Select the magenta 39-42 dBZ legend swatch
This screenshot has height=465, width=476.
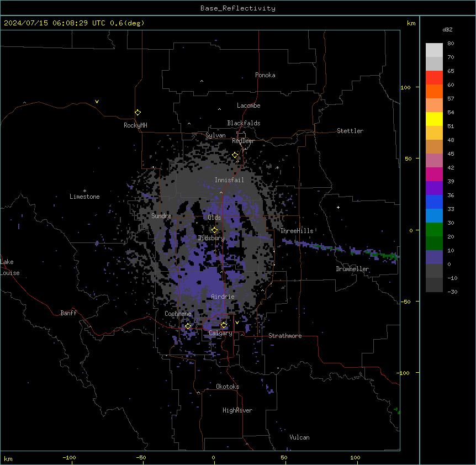[x=434, y=174]
